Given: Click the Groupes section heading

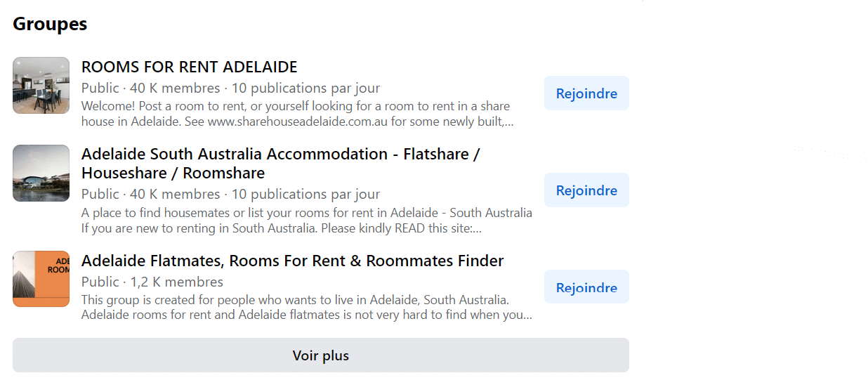Looking at the screenshot, I should click(50, 24).
